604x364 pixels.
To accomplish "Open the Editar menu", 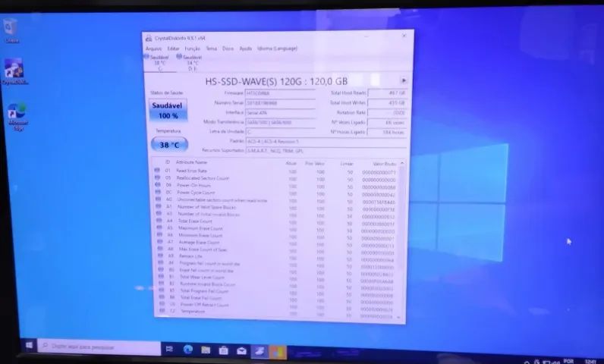I will pyautogui.click(x=173, y=49).
